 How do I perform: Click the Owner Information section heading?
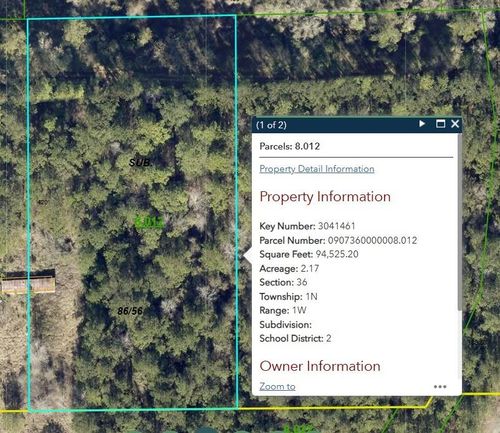[x=320, y=366]
